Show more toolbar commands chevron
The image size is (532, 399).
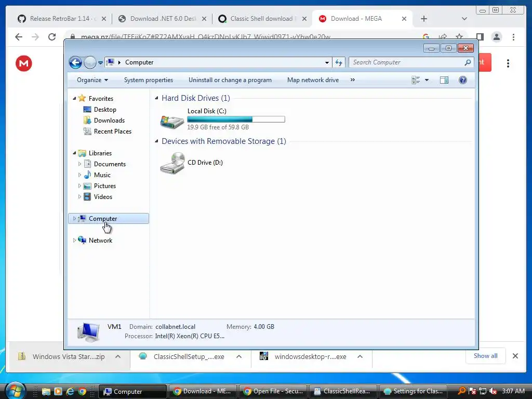(353, 79)
